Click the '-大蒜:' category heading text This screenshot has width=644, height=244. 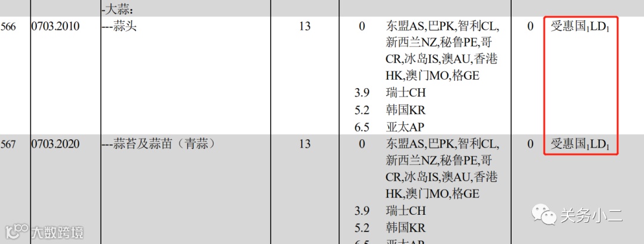click(x=117, y=10)
